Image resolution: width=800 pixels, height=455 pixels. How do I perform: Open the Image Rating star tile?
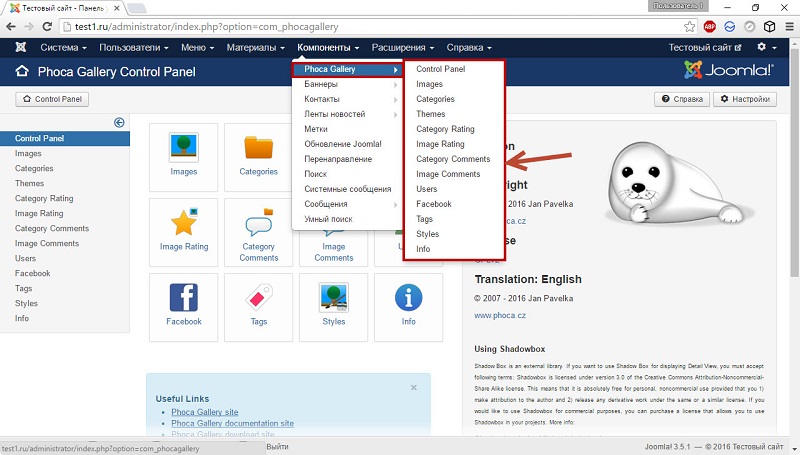(x=184, y=232)
